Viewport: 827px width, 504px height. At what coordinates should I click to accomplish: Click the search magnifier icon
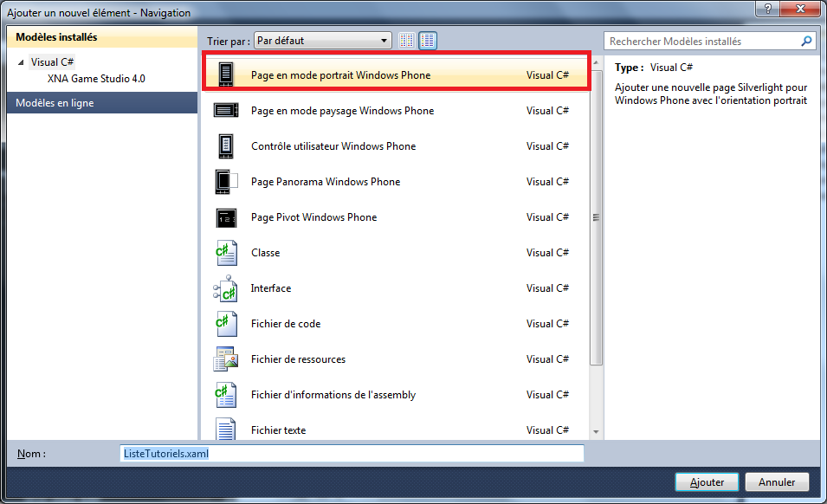click(x=806, y=41)
